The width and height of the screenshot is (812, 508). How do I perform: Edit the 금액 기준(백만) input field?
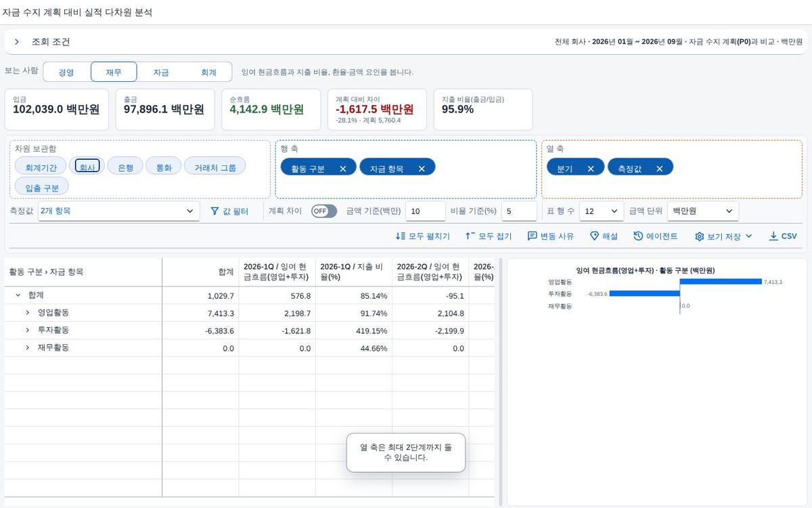426,211
